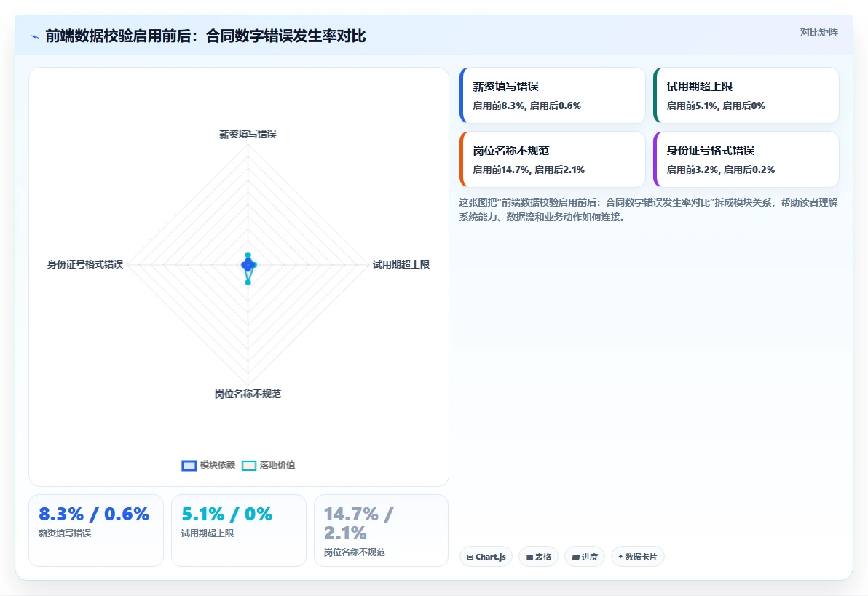The width and height of the screenshot is (868, 596).
Task: Open the 试用期超上限 info card
Action: point(746,95)
